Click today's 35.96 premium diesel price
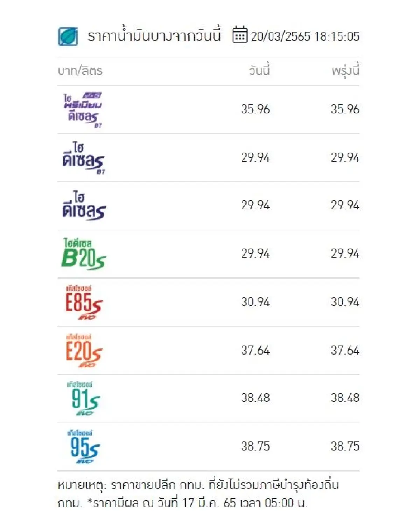 tap(255, 109)
